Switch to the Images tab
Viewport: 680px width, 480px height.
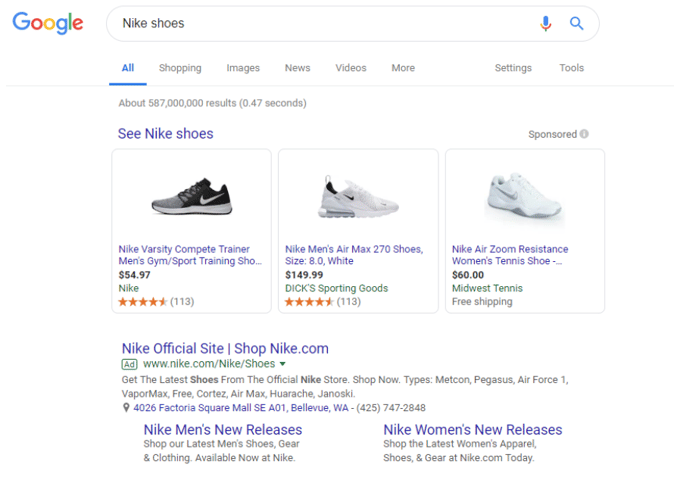coord(243,68)
